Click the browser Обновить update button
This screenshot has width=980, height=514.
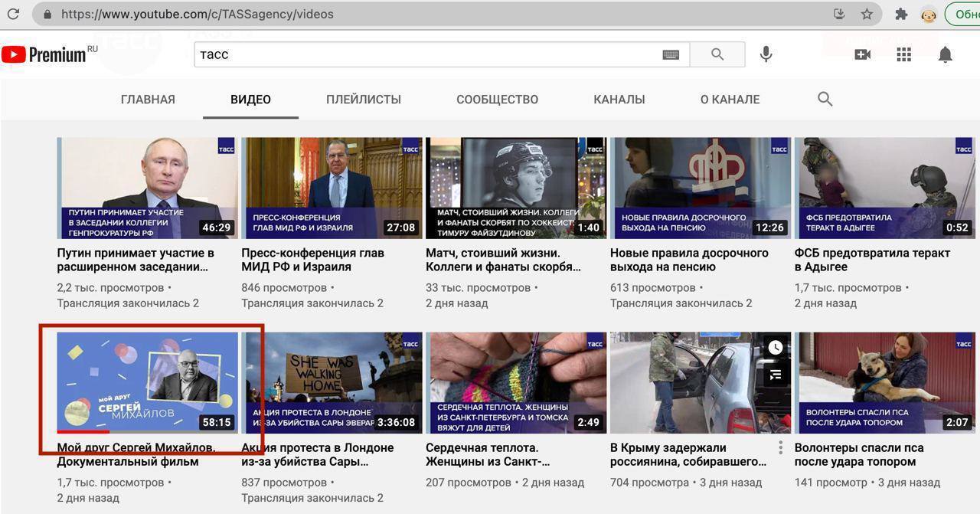pyautogui.click(x=963, y=14)
